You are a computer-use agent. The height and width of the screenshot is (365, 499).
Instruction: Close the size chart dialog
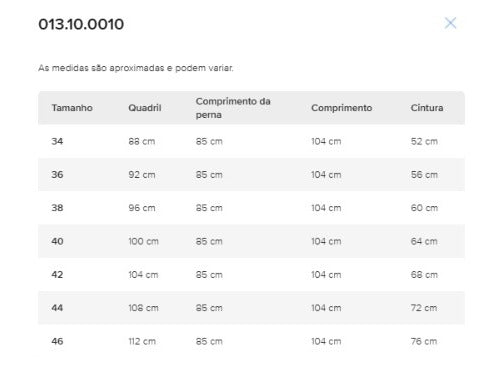pyautogui.click(x=450, y=23)
